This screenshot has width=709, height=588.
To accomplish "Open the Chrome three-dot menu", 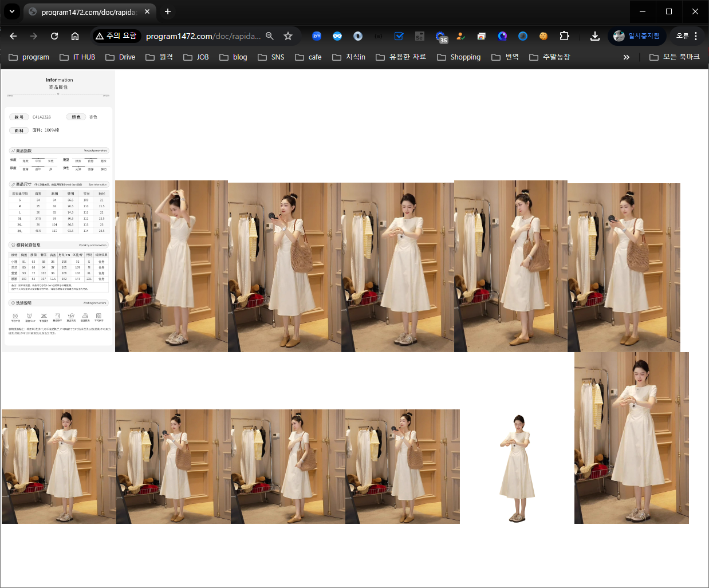I will click(696, 36).
